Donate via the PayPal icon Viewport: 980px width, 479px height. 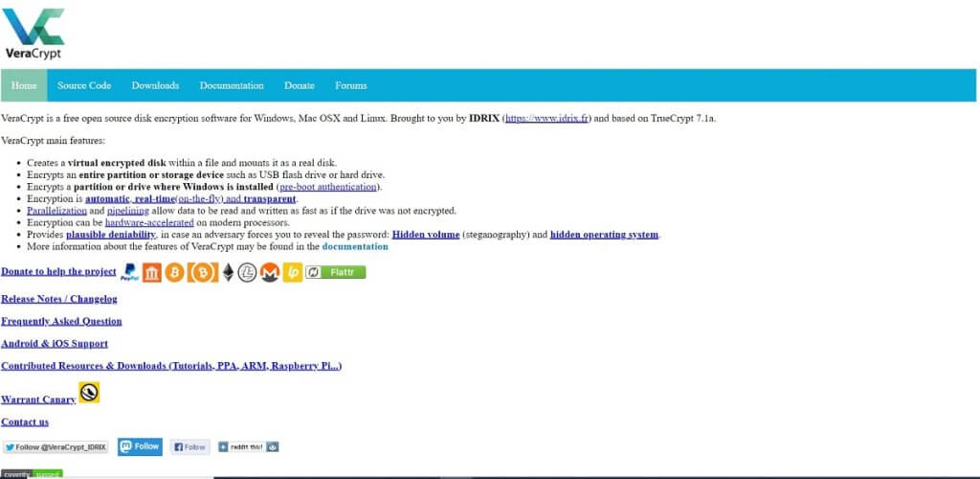coord(130,273)
